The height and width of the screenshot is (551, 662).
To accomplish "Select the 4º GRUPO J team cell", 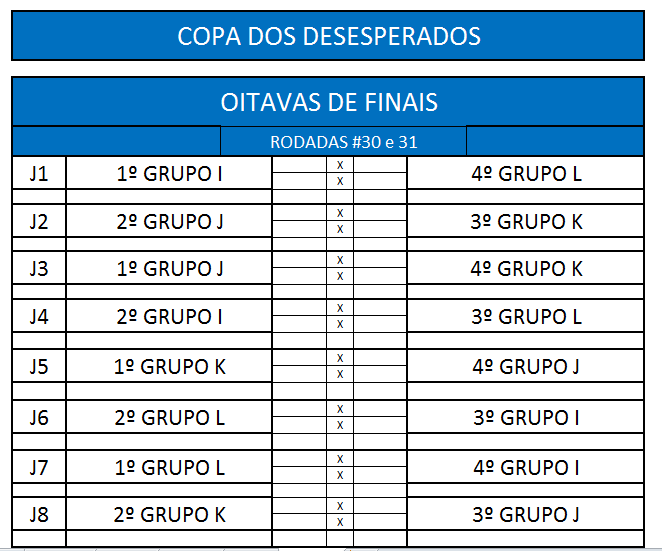I will pyautogui.click(x=525, y=366).
